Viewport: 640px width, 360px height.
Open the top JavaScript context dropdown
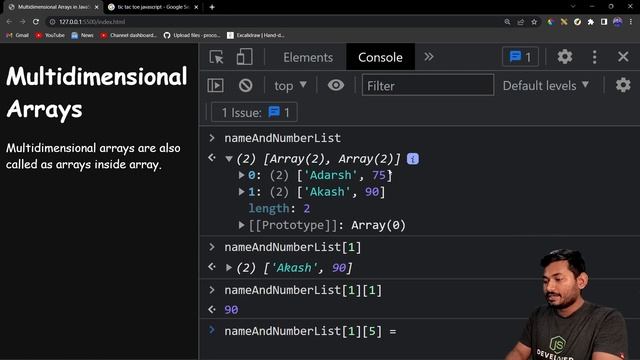click(290, 86)
